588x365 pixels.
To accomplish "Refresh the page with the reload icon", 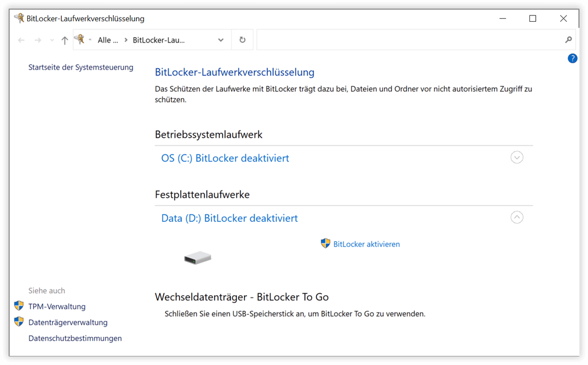I will 242,40.
